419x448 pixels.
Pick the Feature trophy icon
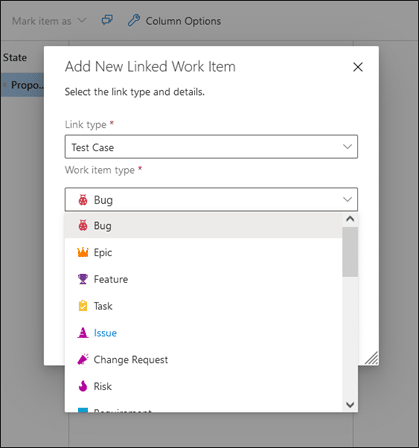(83, 279)
